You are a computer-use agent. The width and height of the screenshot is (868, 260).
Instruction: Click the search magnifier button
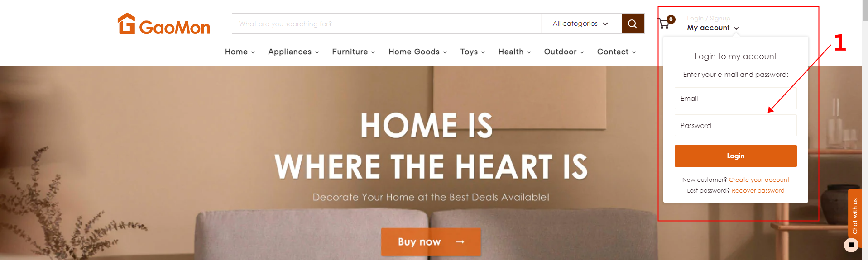(x=633, y=24)
